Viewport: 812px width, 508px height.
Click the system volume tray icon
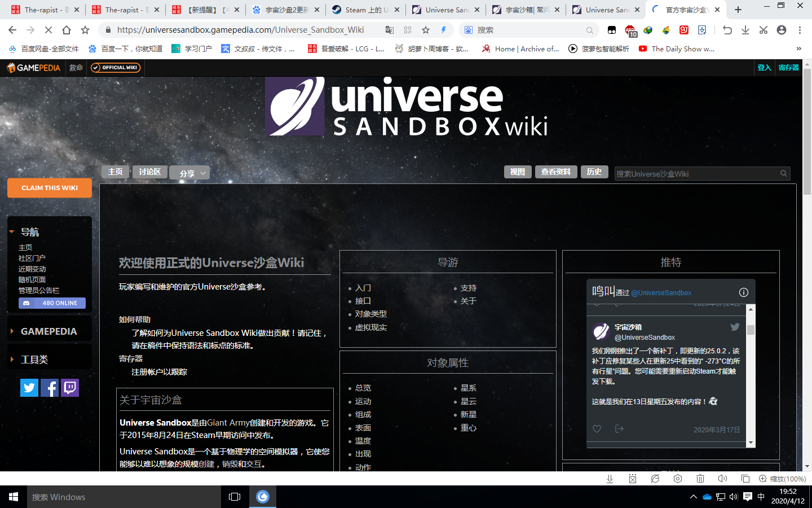(x=734, y=497)
